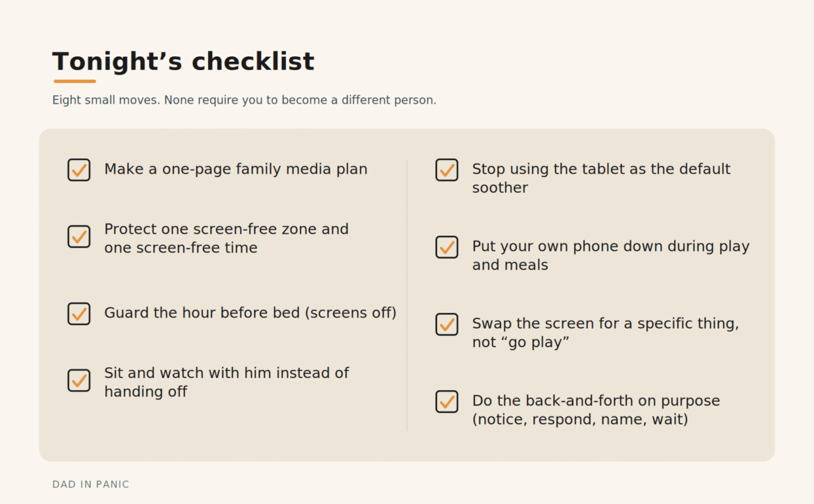This screenshot has height=504, width=814.
Task: Click the 'Make a one-page family media plan' text
Action: (236, 169)
